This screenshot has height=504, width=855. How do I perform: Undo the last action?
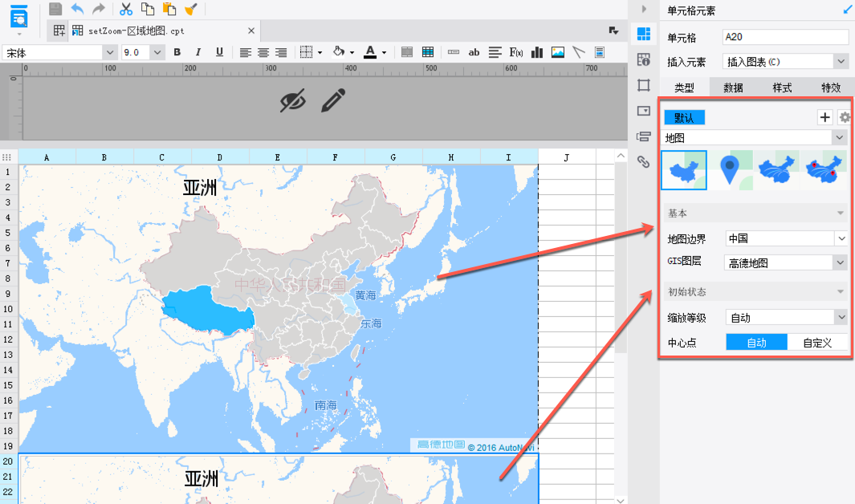coord(77,9)
